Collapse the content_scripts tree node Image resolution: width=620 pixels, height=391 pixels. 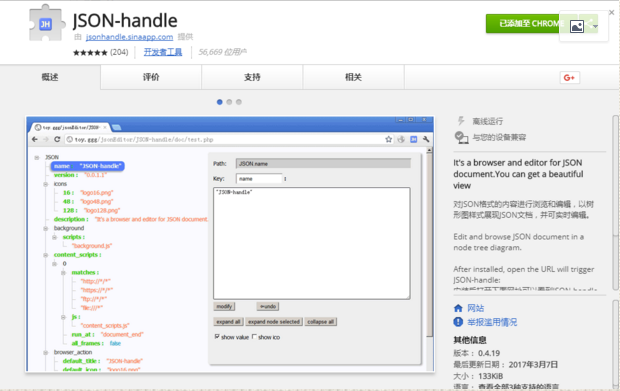click(46, 255)
